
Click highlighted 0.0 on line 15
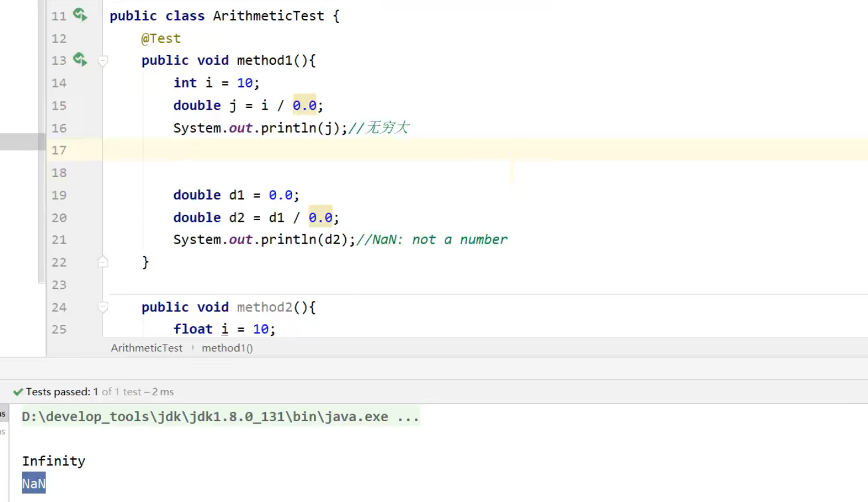coord(304,106)
